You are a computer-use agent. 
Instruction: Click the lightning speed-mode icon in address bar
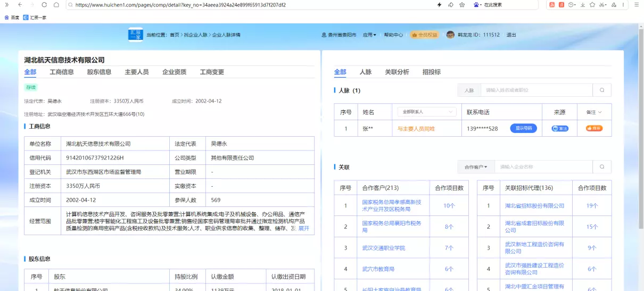click(439, 5)
